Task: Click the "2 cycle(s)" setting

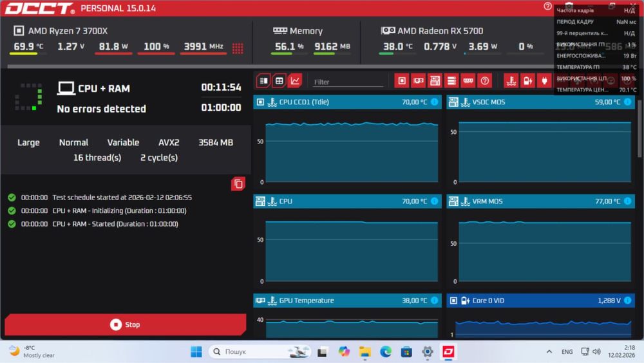Action: pos(159,158)
